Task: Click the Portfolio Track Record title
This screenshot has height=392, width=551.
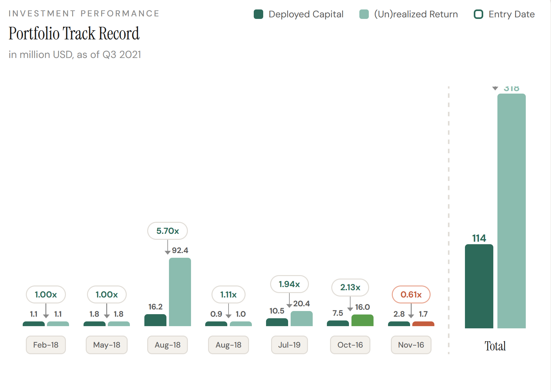Action: (74, 33)
